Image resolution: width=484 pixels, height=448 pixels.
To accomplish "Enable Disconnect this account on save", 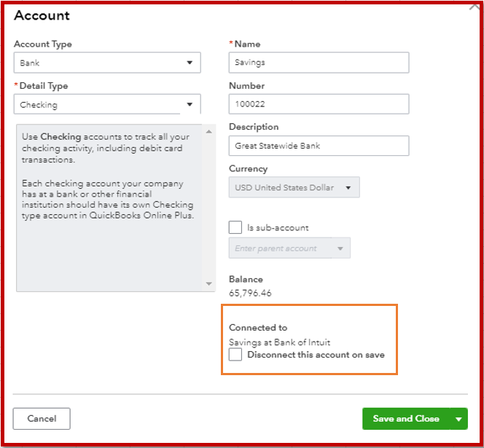I will [x=235, y=355].
